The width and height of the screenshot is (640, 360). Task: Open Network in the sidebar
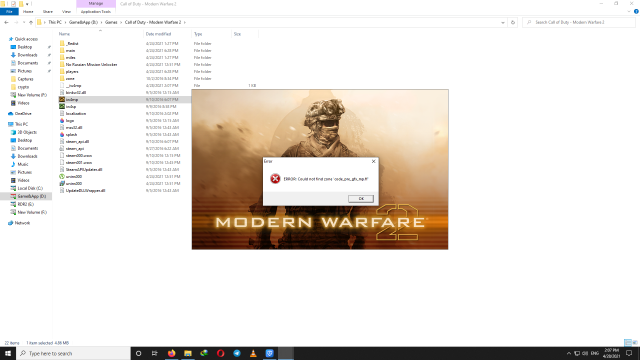pos(22,223)
